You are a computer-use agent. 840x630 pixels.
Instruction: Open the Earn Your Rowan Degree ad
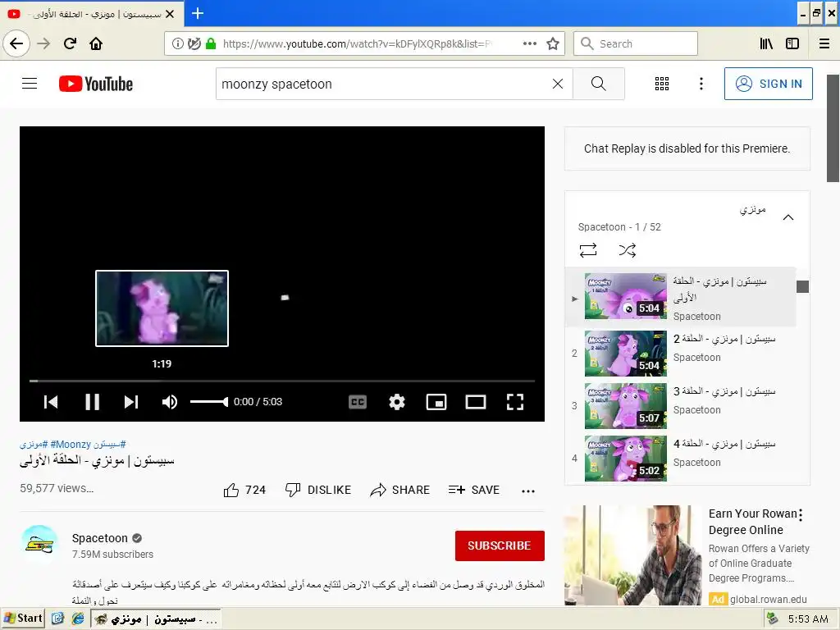[753, 522]
